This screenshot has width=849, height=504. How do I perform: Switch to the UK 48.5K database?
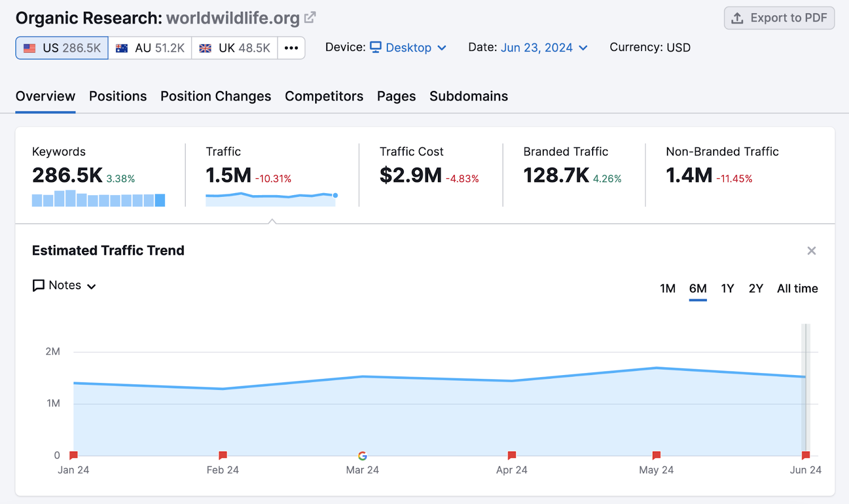coord(235,48)
